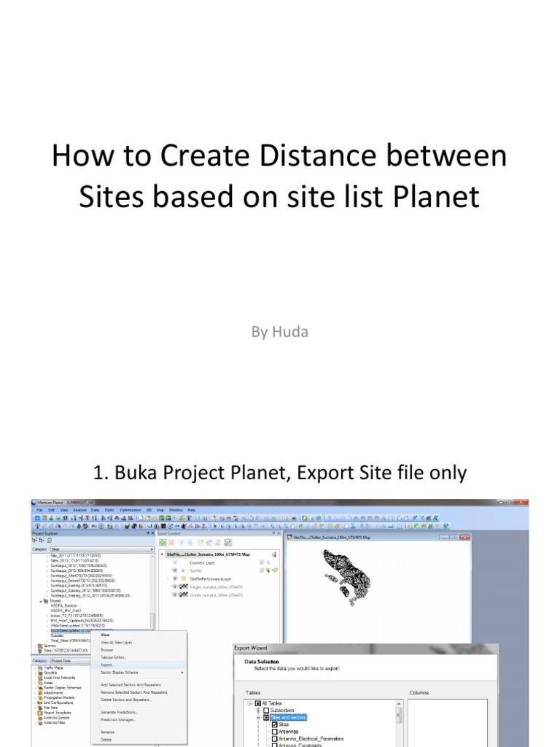Click first icon of main toolbar

[37, 518]
